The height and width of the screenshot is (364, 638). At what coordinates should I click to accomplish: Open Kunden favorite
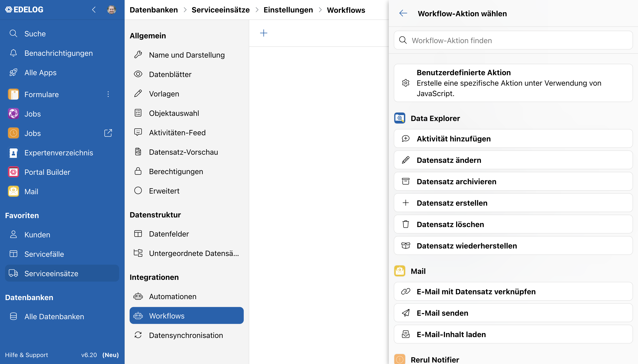point(62,235)
